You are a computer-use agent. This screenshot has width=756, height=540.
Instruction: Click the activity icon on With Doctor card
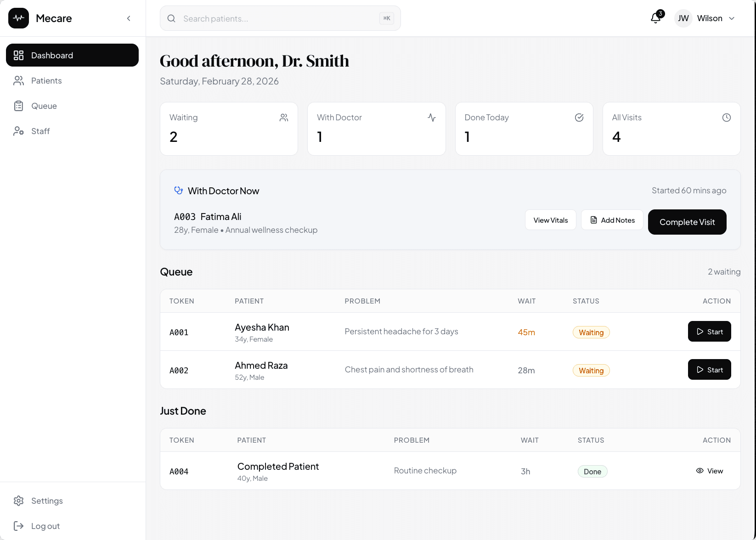coord(432,118)
